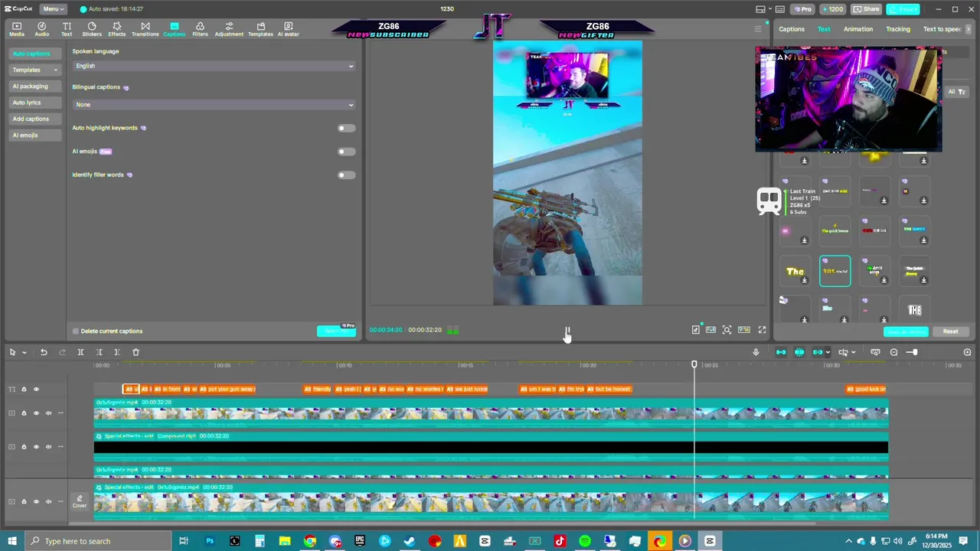
Task: Switch to the Animation tab
Action: point(857,29)
